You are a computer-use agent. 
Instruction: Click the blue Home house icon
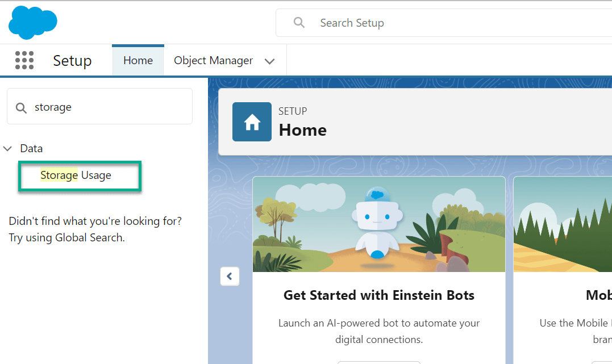[x=252, y=122]
